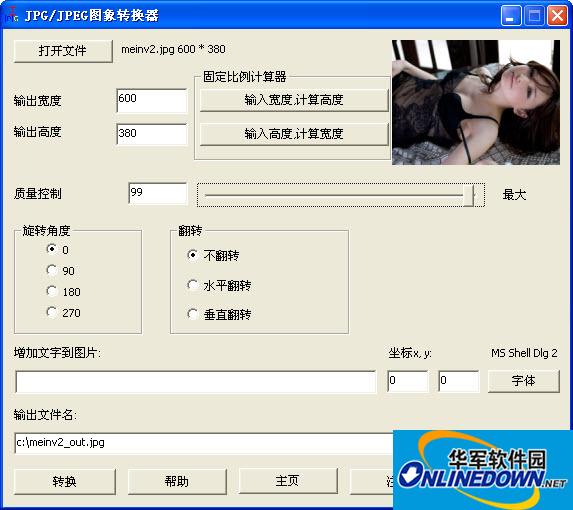This screenshot has height=510, width=573.
Task: Close the JPG/JPEG图象转换器 window
Action: [557, 16]
